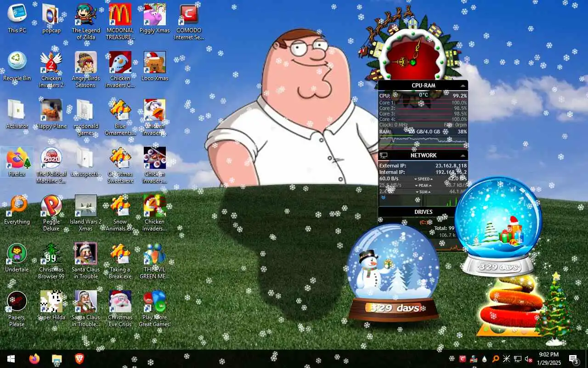Select the Taking a Break.exe icon
The image size is (588, 368).
click(120, 261)
